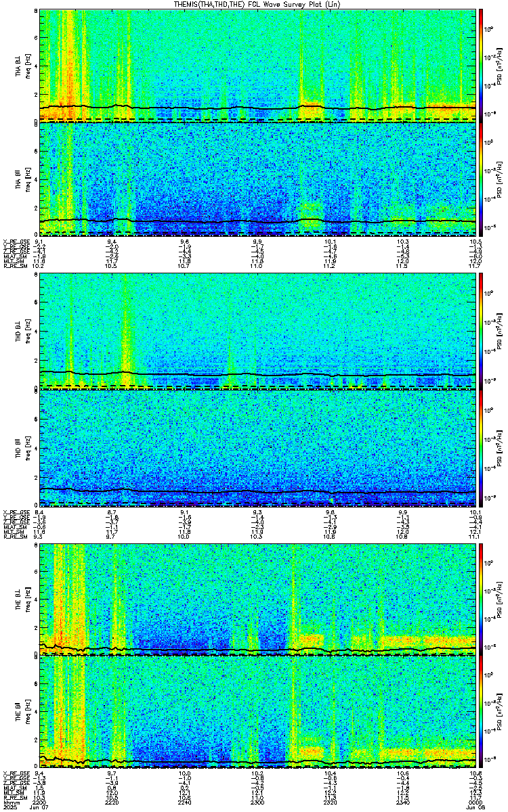Click the THE B-parallel PSD color bar
The image size is (508, 812).
(x=481, y=713)
